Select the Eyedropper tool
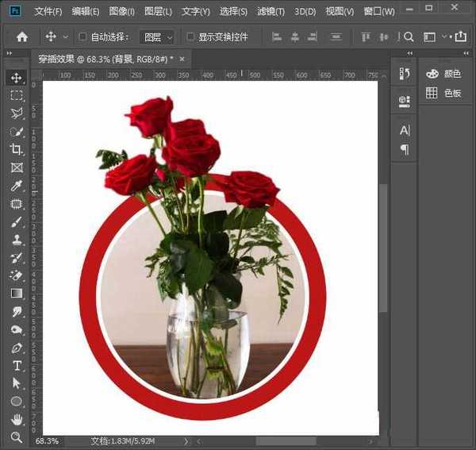The height and width of the screenshot is (450, 476). click(x=17, y=186)
